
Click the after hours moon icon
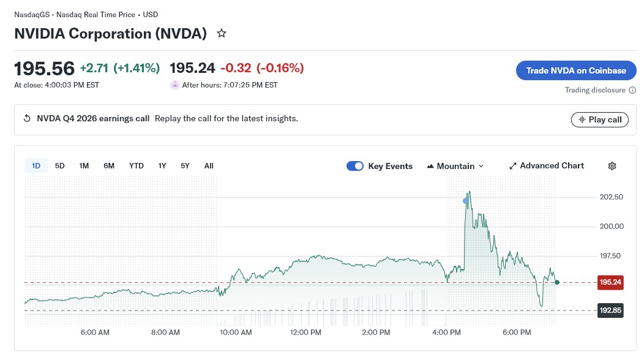point(175,85)
